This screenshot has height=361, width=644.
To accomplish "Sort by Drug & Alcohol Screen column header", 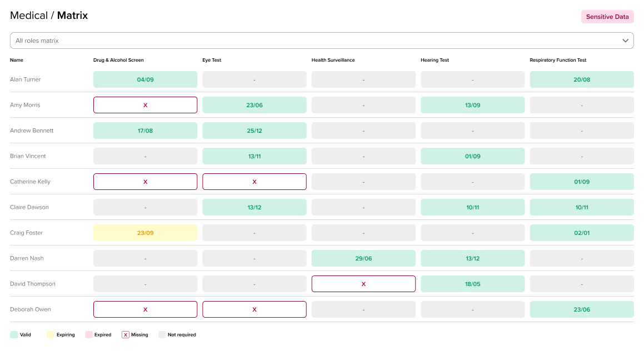I will [x=118, y=60].
